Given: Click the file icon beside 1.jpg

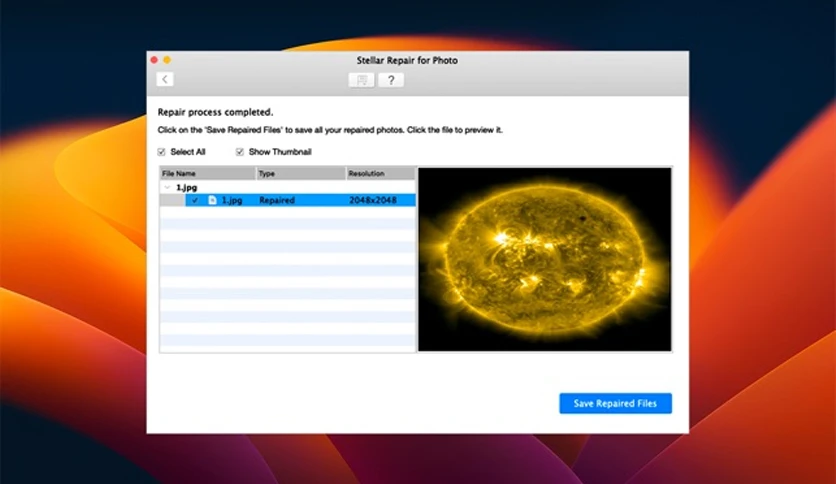Looking at the screenshot, I should 212,200.
